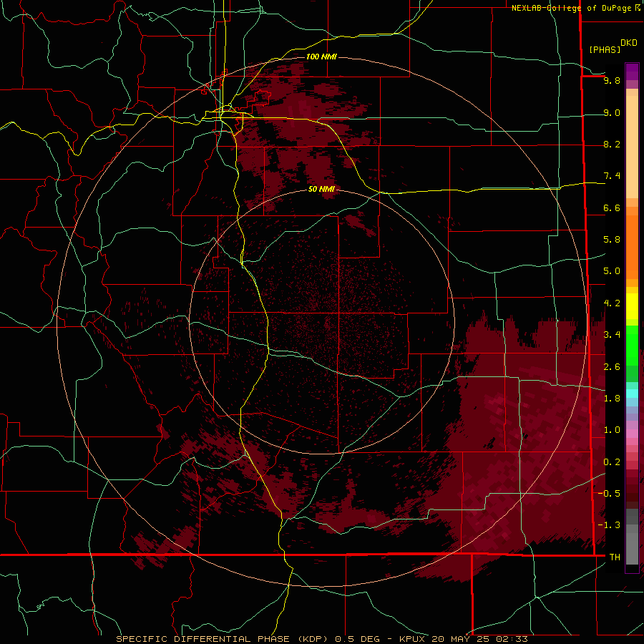644x644 pixels.
Task: Click the 50 NMI range ring label
Action: [321, 189]
